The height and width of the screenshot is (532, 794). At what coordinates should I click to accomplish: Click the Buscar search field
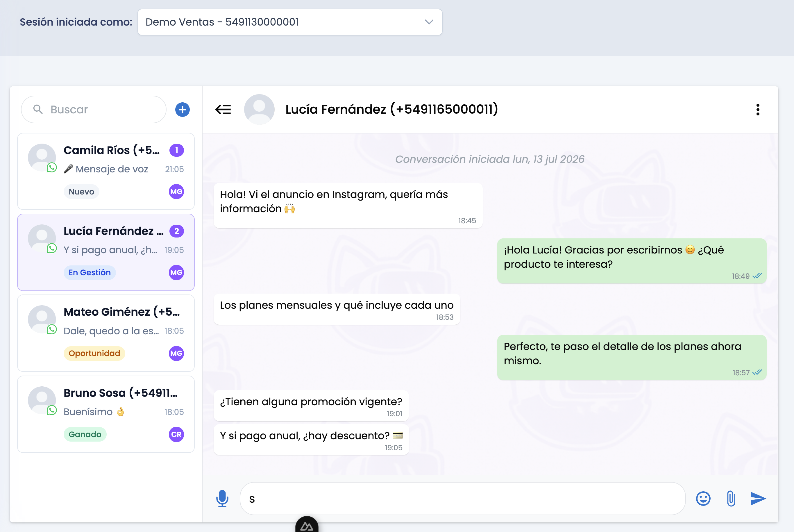[x=94, y=110]
